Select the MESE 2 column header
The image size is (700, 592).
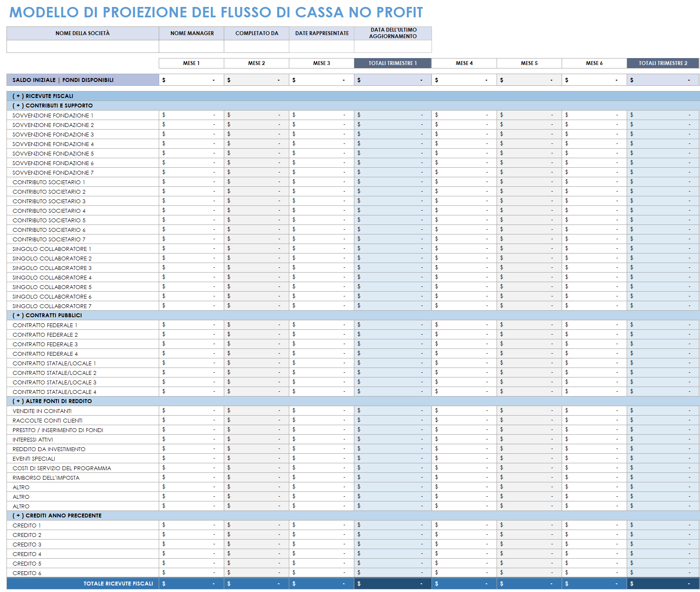tap(256, 63)
